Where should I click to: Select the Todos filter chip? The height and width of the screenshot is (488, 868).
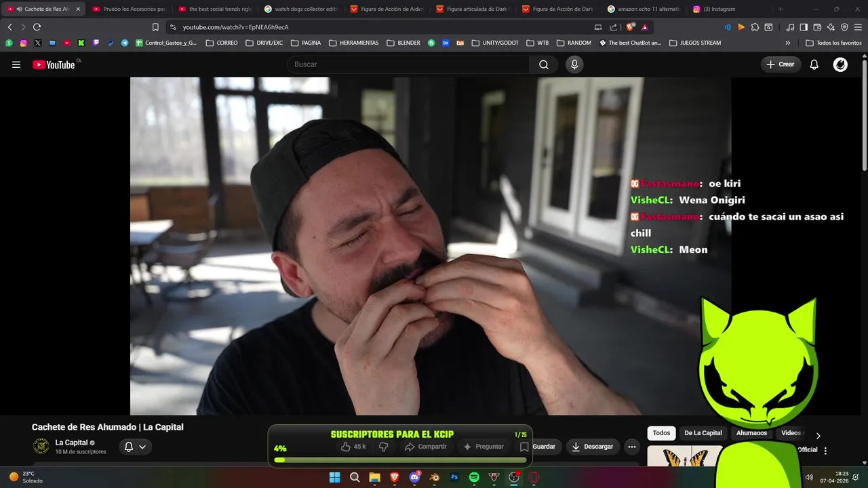[x=661, y=433]
